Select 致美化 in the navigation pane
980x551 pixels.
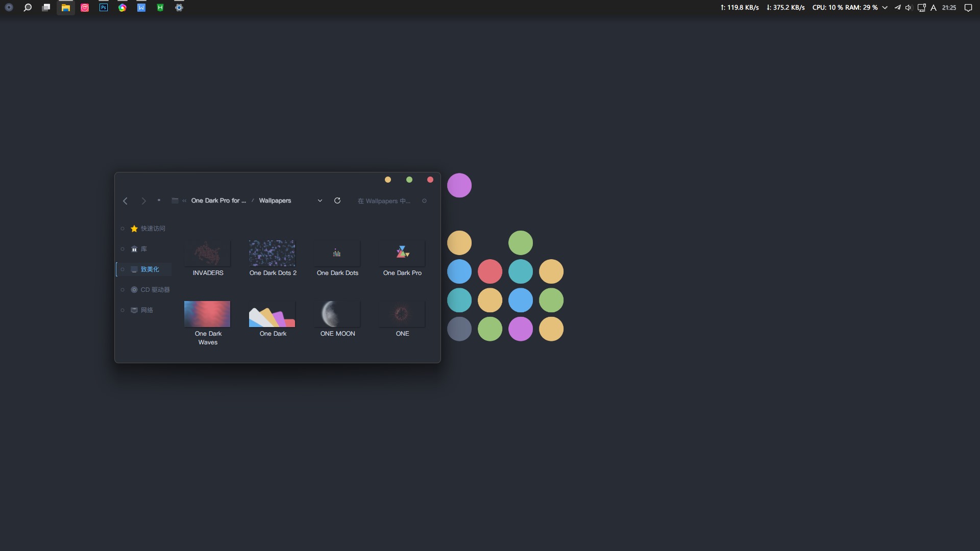point(150,269)
